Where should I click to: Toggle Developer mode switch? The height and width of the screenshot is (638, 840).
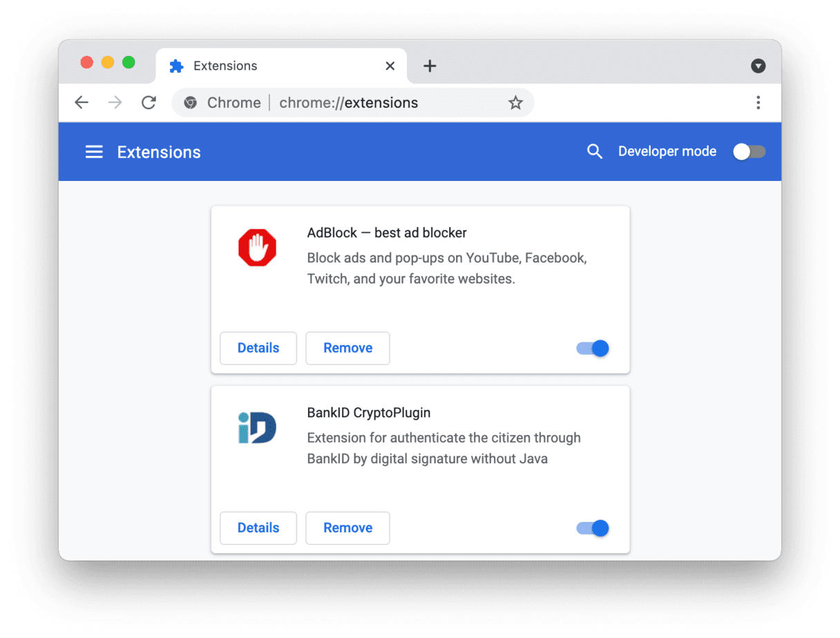click(749, 152)
